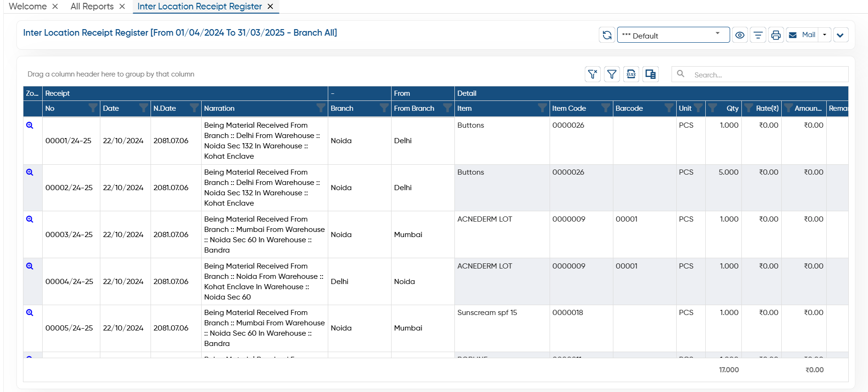Close the Welcome tab
This screenshot has width=868, height=392.
pos(55,7)
